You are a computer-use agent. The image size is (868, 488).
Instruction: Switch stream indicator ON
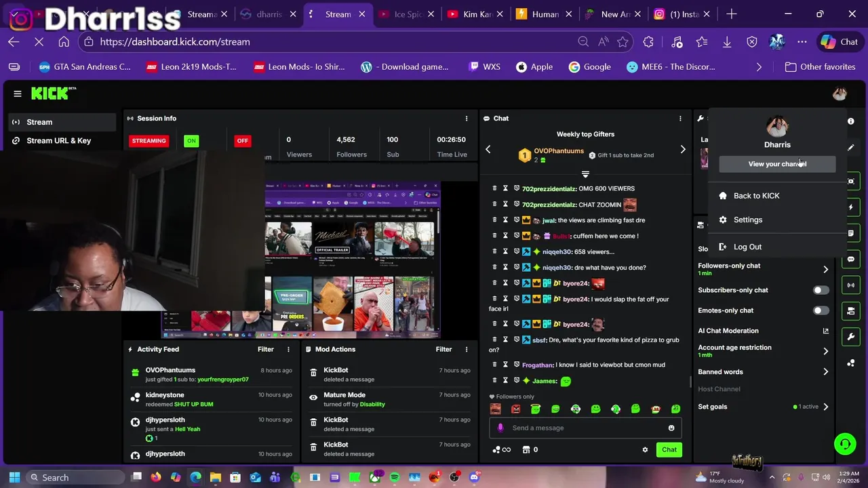pyautogui.click(x=191, y=140)
